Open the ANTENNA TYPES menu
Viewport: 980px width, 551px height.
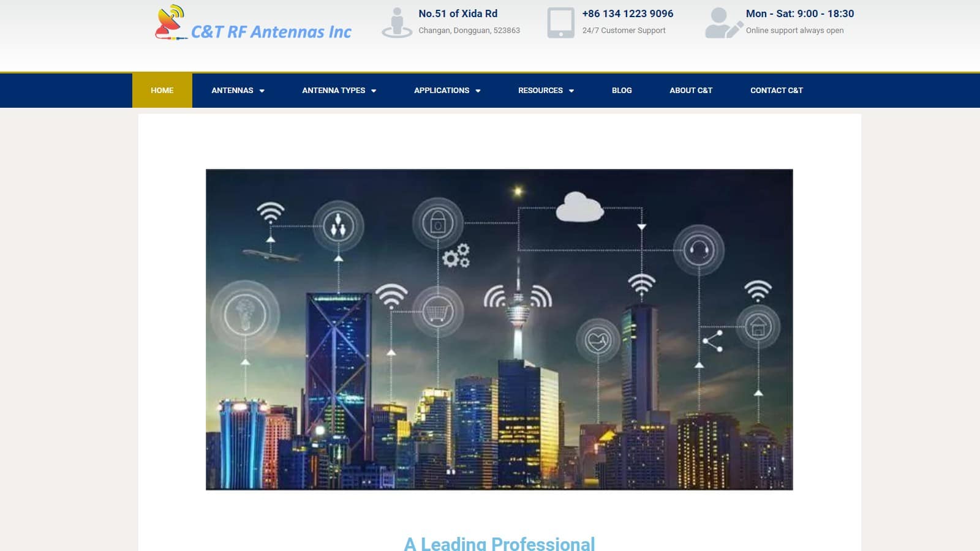[x=333, y=91]
